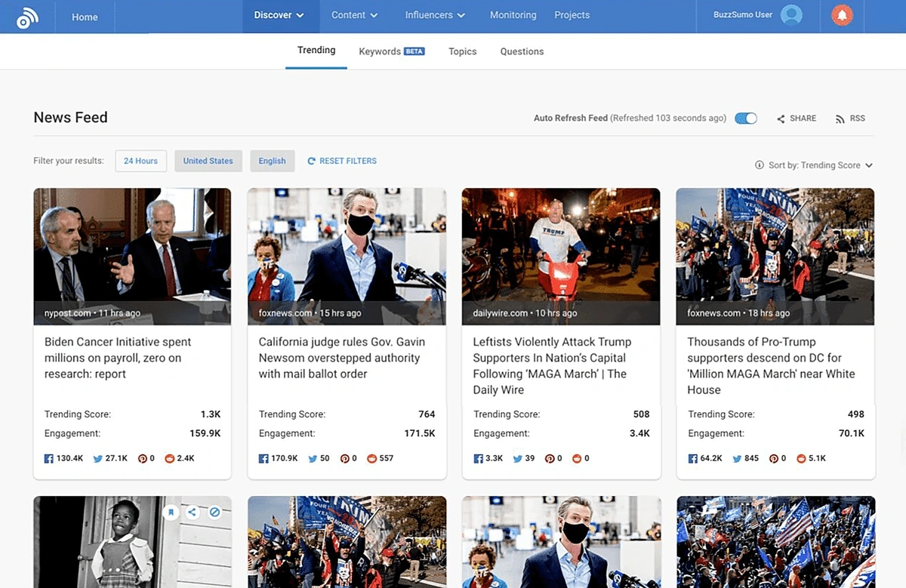Click Reddit icon on Biden Cancer Initiative card
The width and height of the screenshot is (906, 588).
(170, 458)
